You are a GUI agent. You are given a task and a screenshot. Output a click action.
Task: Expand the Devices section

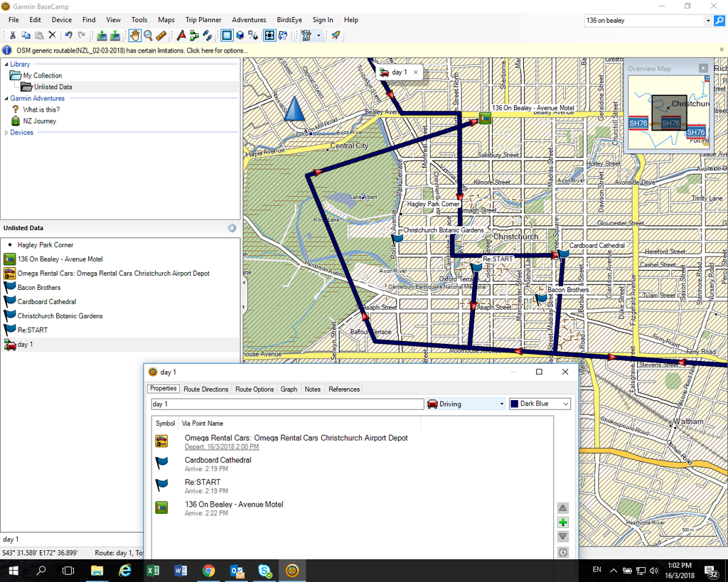[x=6, y=133]
